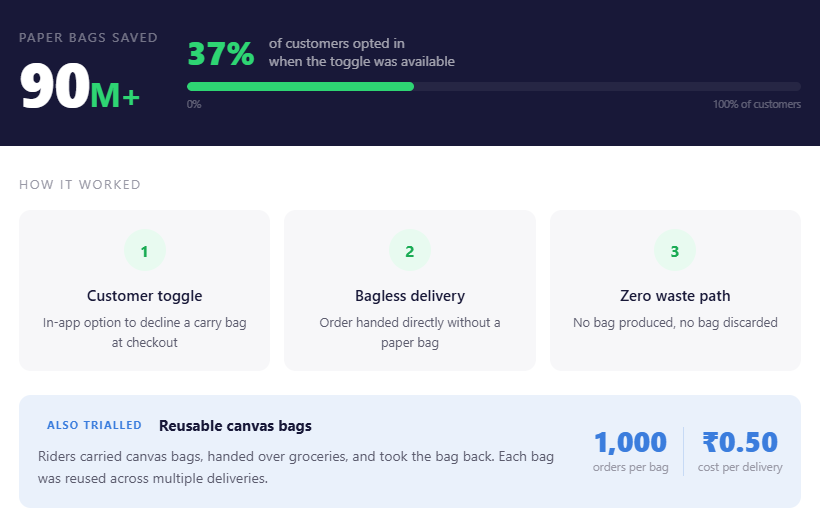The image size is (820, 524).
Task: Select the Customer toggle card title
Action: 144,296
